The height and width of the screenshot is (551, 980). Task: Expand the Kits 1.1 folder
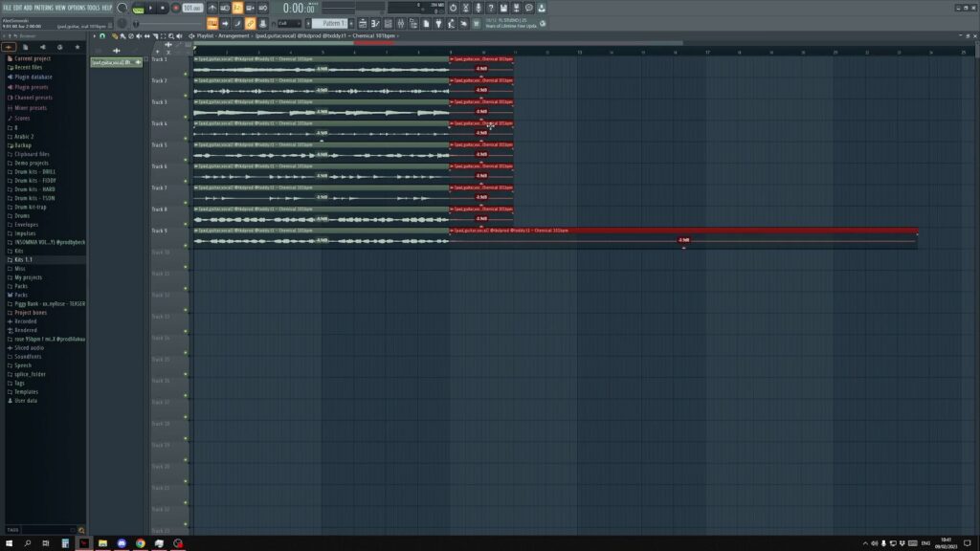coord(23,259)
